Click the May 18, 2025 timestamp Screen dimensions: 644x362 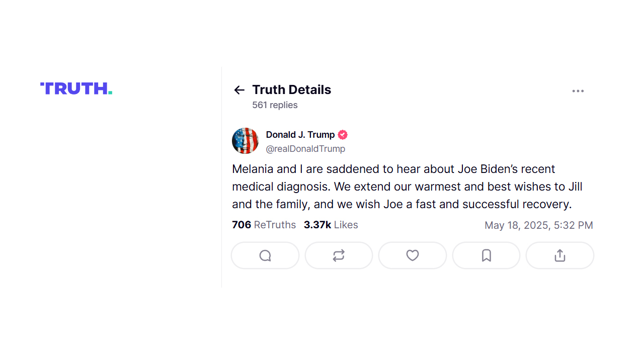tap(539, 225)
